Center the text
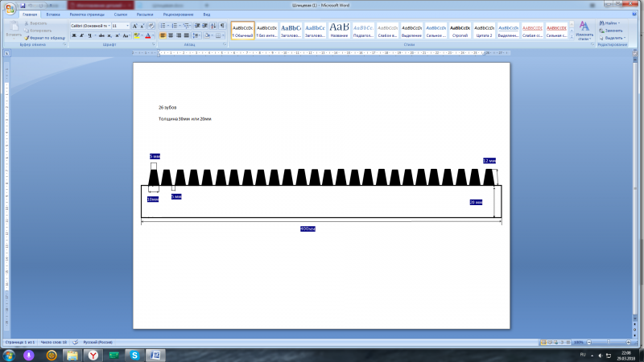The width and height of the screenshot is (644, 362). (x=171, y=35)
